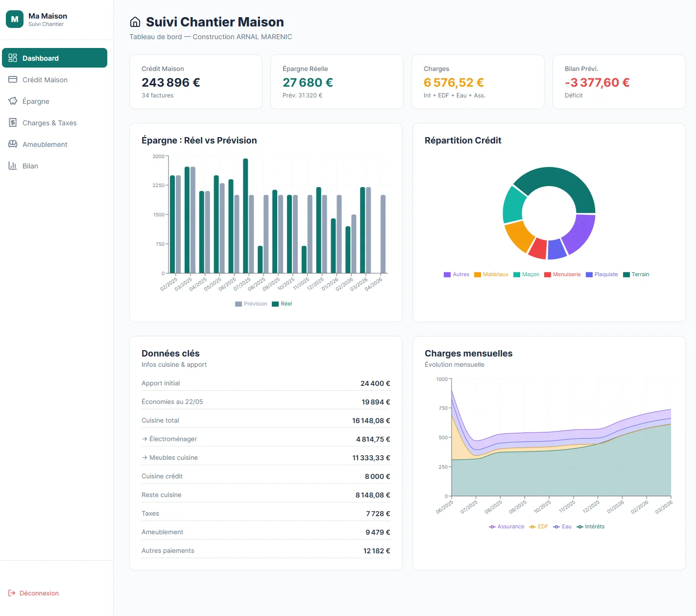Toggle the Réel series in chart legend
696x616 pixels.
coord(282,304)
